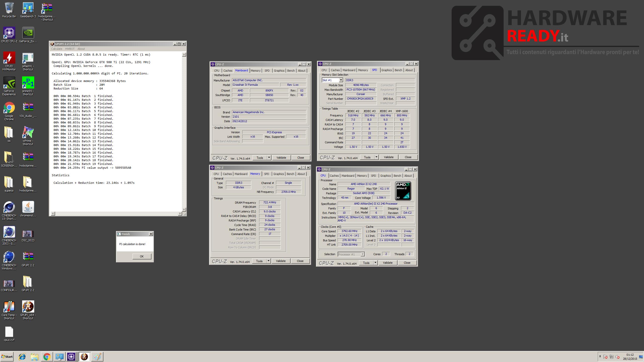Launch Google Chrome desktop icon
This screenshot has width=644, height=362.
pos(9,111)
